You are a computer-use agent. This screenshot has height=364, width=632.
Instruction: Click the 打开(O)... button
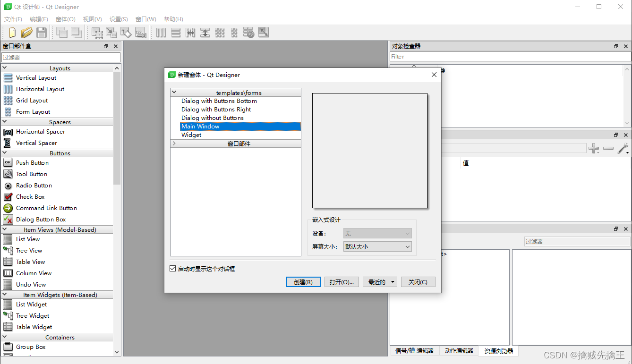[342, 282]
